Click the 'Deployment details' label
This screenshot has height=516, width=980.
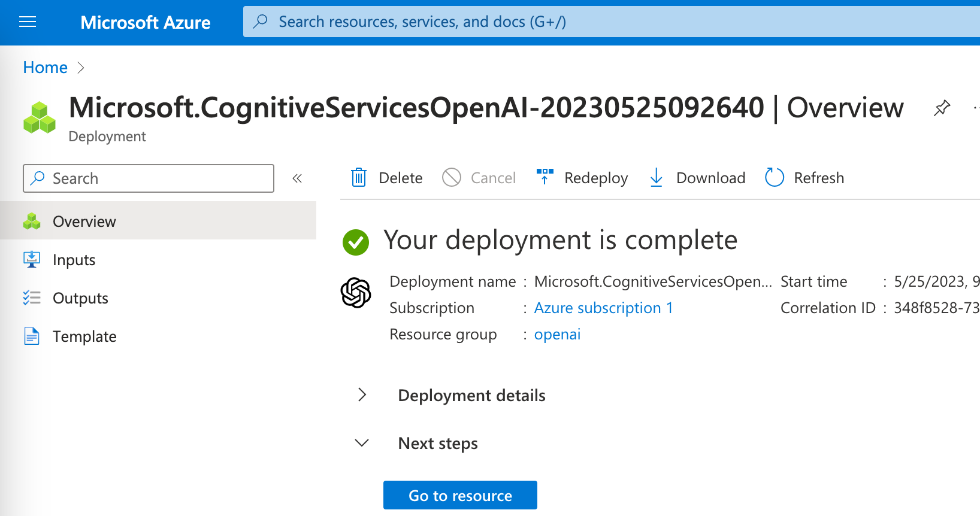tap(471, 395)
